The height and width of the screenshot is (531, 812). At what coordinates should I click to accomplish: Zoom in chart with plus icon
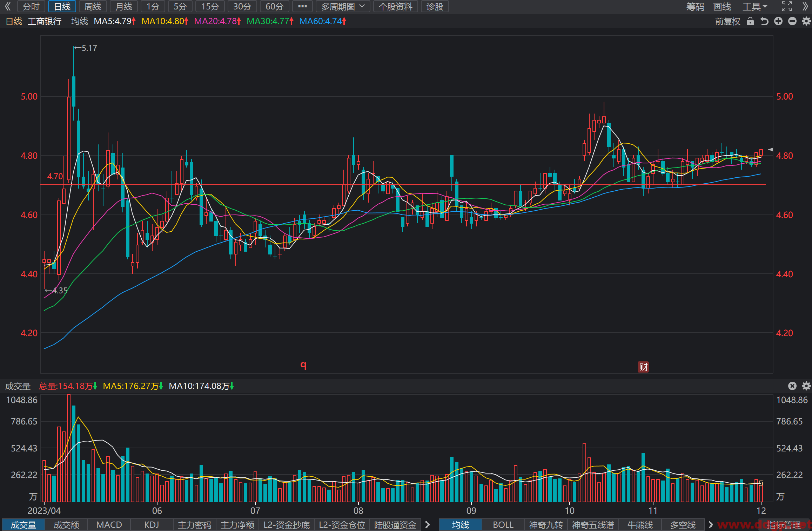click(x=778, y=21)
